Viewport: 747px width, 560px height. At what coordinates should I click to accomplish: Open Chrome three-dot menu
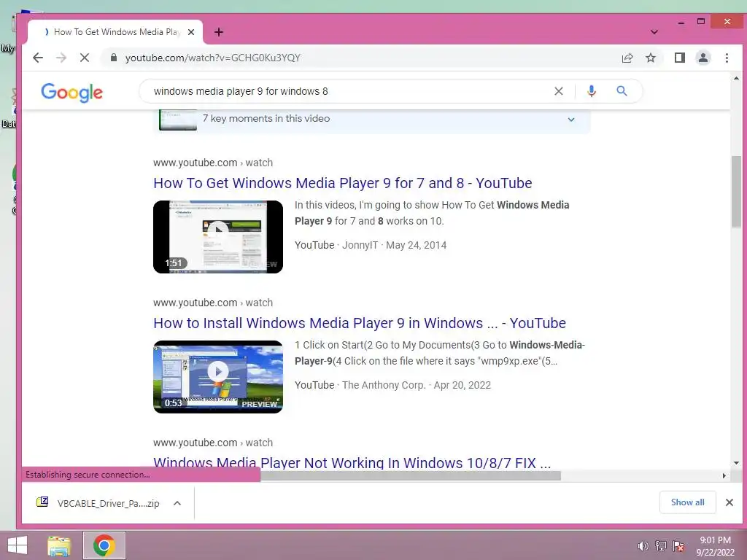coord(727,58)
